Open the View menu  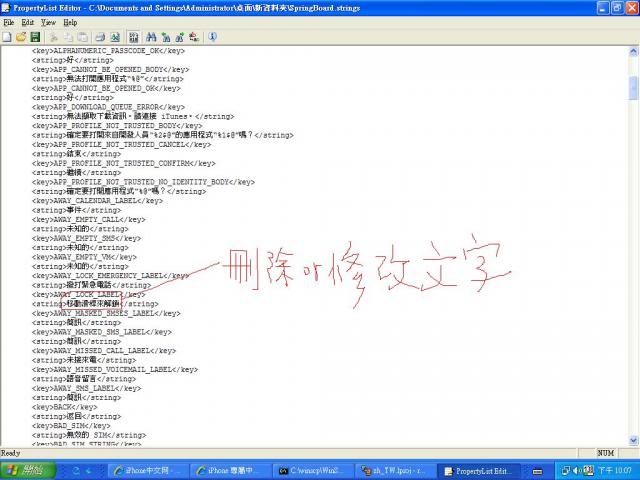pos(48,22)
